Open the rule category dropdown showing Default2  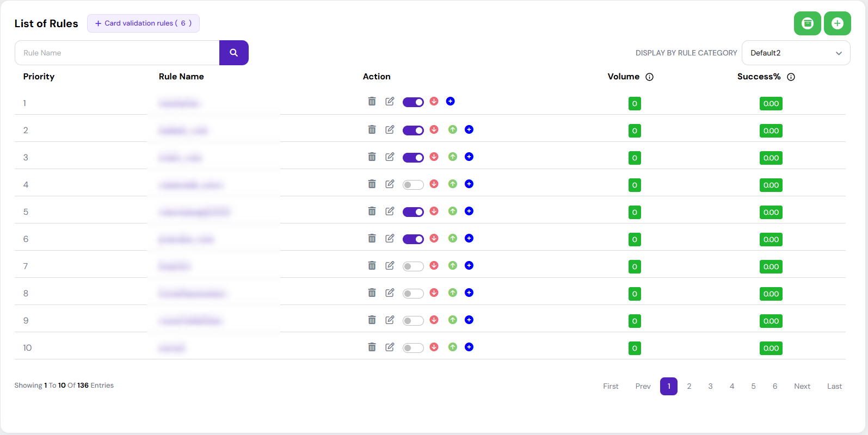[x=796, y=53]
